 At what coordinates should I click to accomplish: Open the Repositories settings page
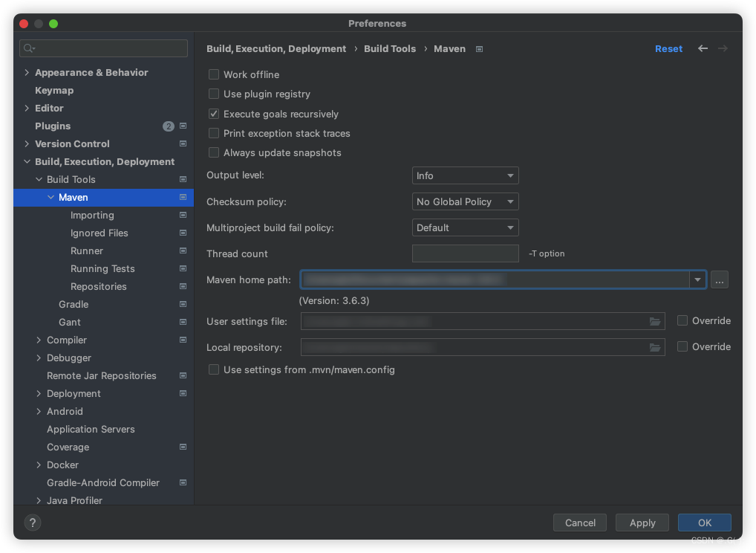98,287
